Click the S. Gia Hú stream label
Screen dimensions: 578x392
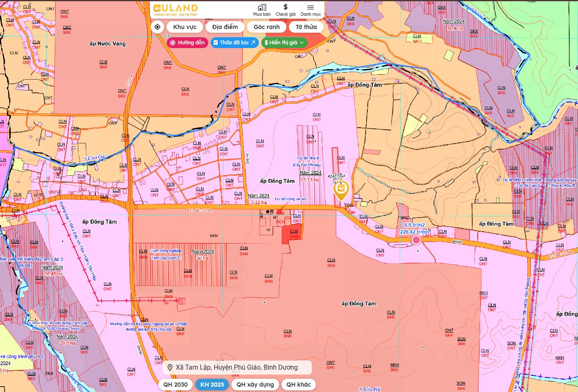[369, 389]
